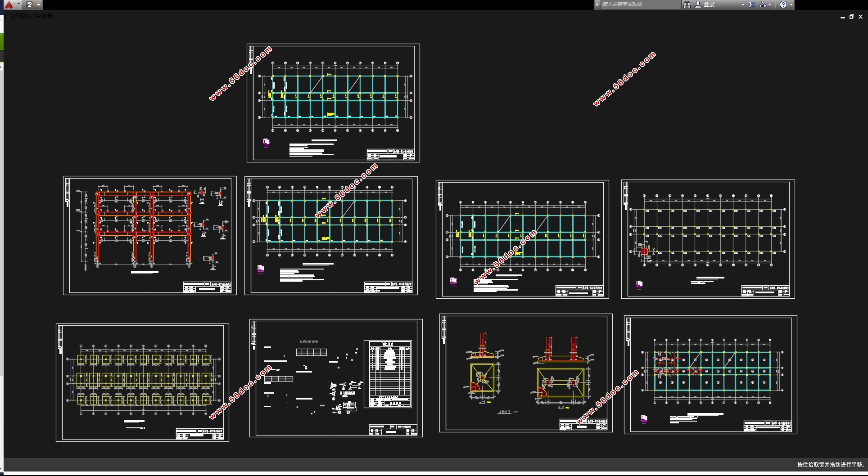The height and width of the screenshot is (476, 868).
Task: Open Autodesk Exchange via the X icon
Action: tap(752, 4)
